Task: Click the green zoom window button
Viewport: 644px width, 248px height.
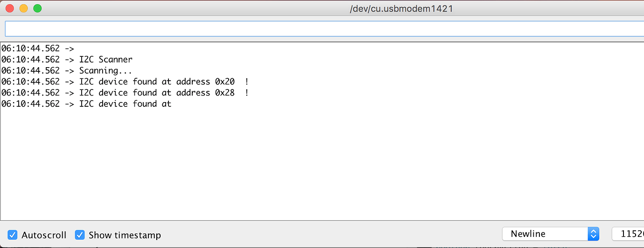Action: [37, 8]
